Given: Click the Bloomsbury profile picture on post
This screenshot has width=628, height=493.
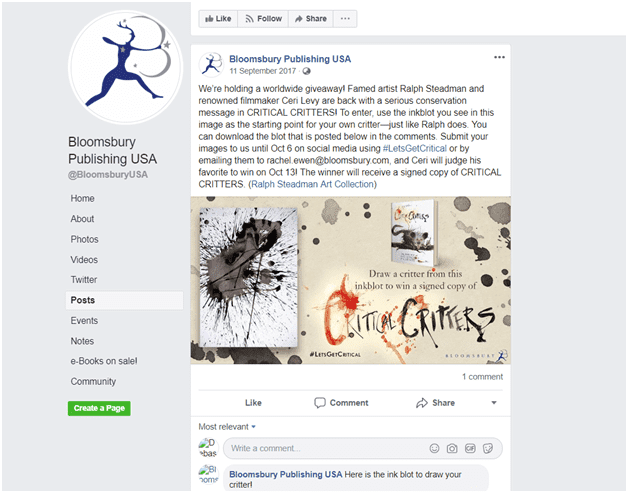Looking at the screenshot, I should pos(211,64).
